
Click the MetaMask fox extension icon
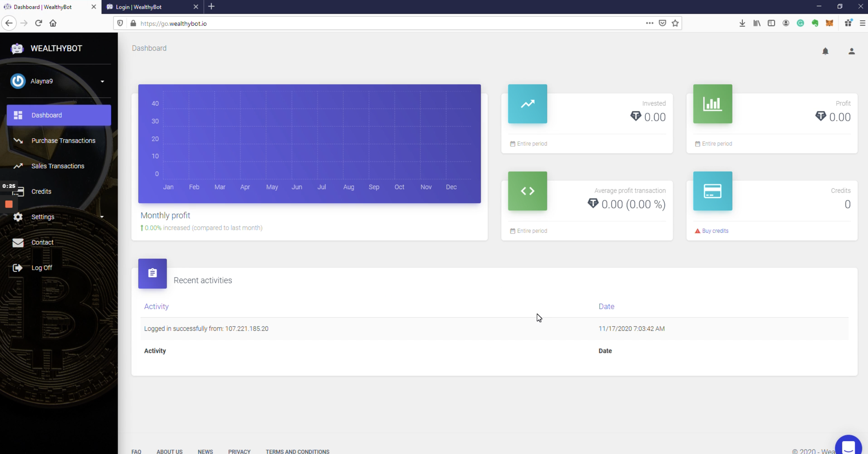pyautogui.click(x=829, y=23)
